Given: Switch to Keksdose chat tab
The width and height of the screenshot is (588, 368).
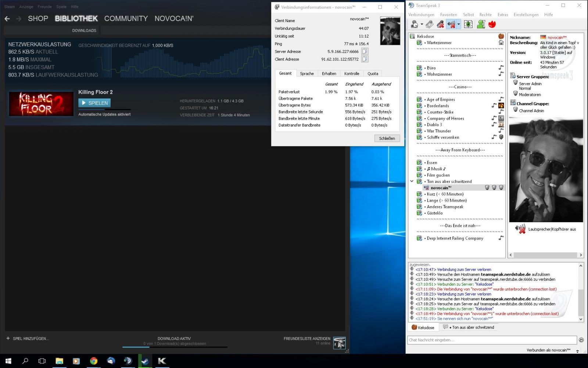Looking at the screenshot, I should pyautogui.click(x=423, y=327).
